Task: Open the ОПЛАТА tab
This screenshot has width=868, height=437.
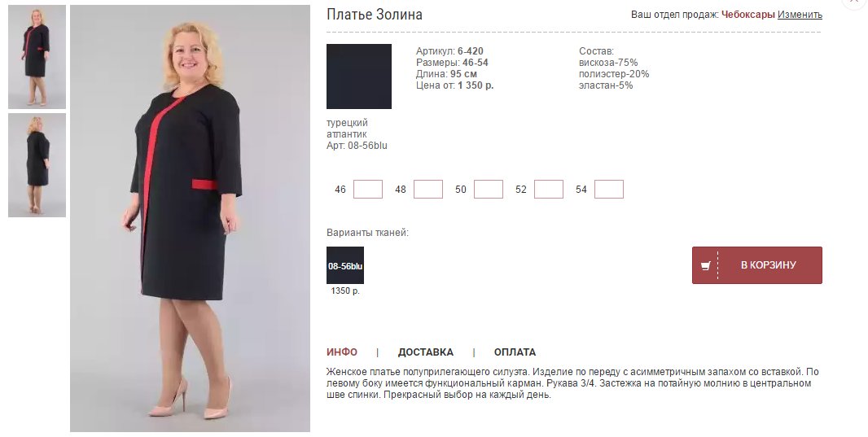Action: [515, 352]
